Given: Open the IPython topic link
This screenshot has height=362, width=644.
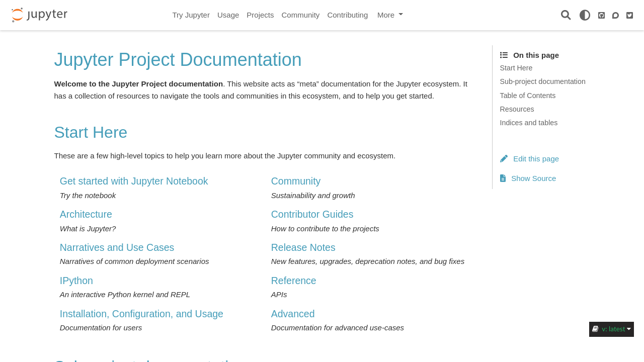Looking at the screenshot, I should pyautogui.click(x=76, y=281).
